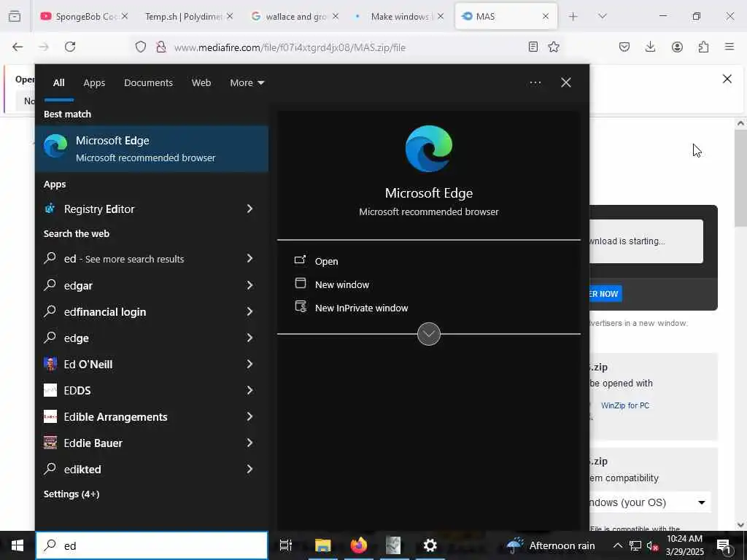Open the Firefox hamburger menu

click(x=729, y=47)
